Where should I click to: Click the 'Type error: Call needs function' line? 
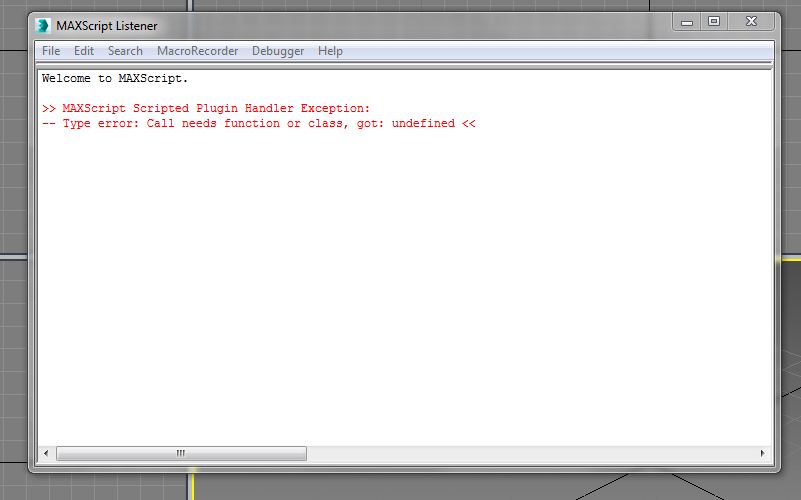click(x=258, y=124)
